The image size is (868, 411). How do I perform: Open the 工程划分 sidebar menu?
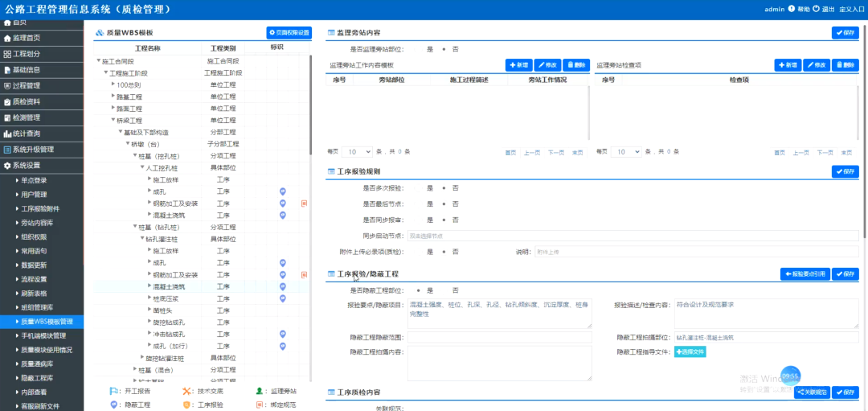[x=42, y=54]
